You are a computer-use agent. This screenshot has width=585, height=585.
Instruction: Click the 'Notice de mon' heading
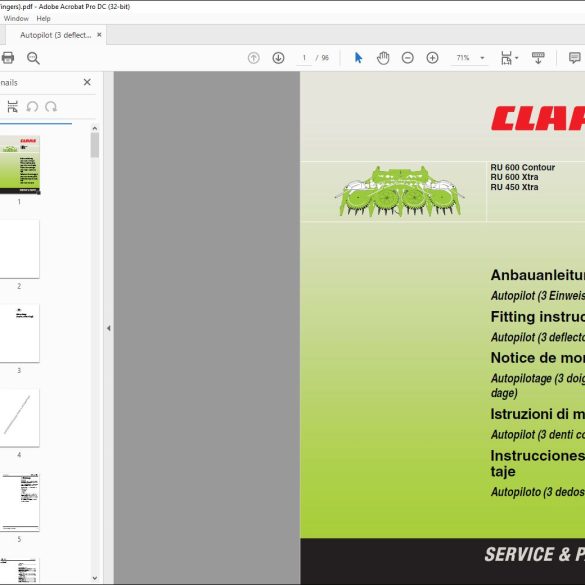tap(538, 357)
